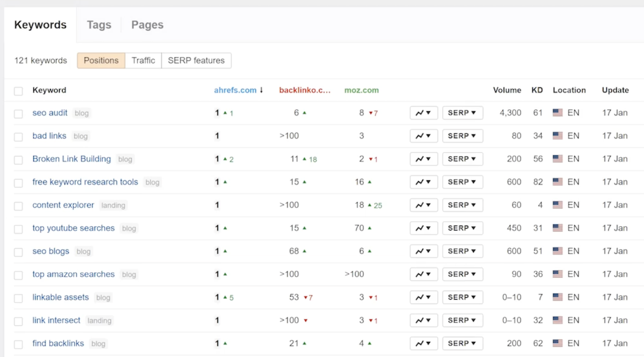Screen dimensions: 644x357
Task: Open the chart dropdown for bad links row
Action: 424,136
